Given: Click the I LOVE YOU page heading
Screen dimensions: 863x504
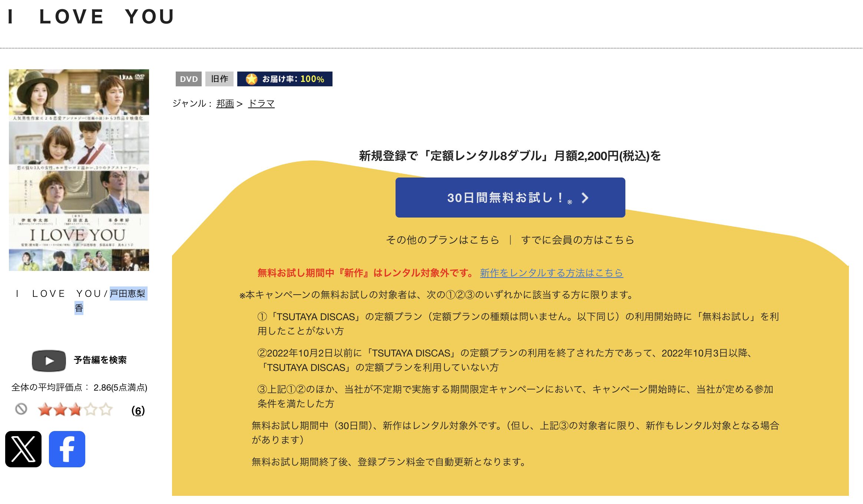Looking at the screenshot, I should (x=91, y=17).
